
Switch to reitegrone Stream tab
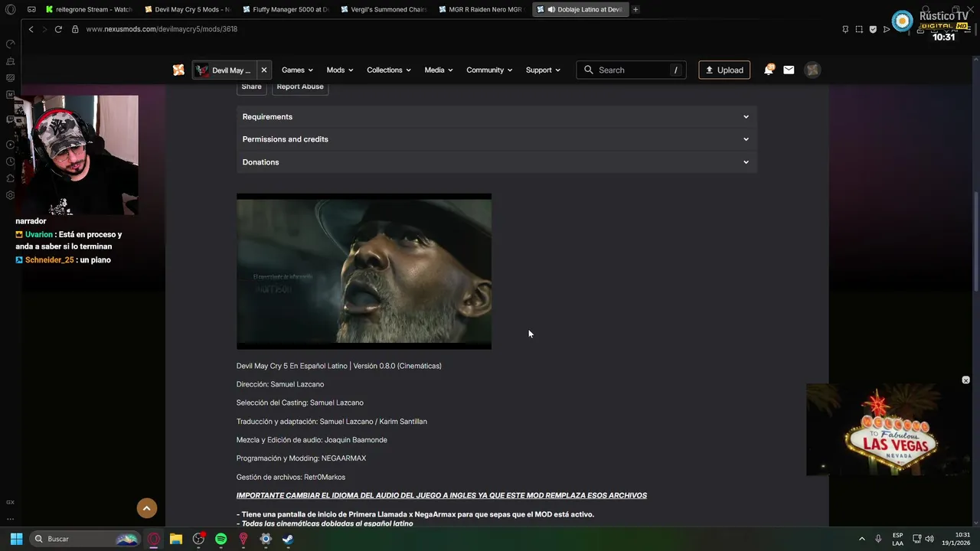pyautogui.click(x=89, y=9)
